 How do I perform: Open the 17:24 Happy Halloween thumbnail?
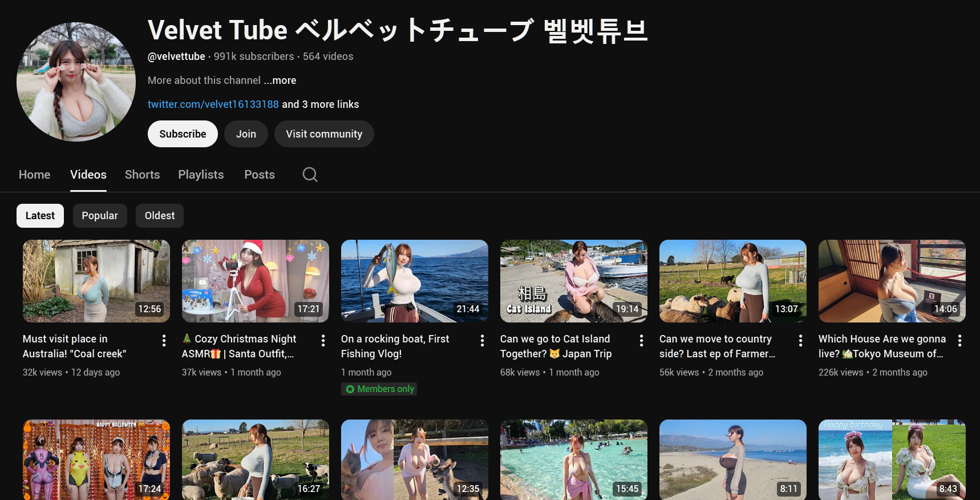coord(96,460)
